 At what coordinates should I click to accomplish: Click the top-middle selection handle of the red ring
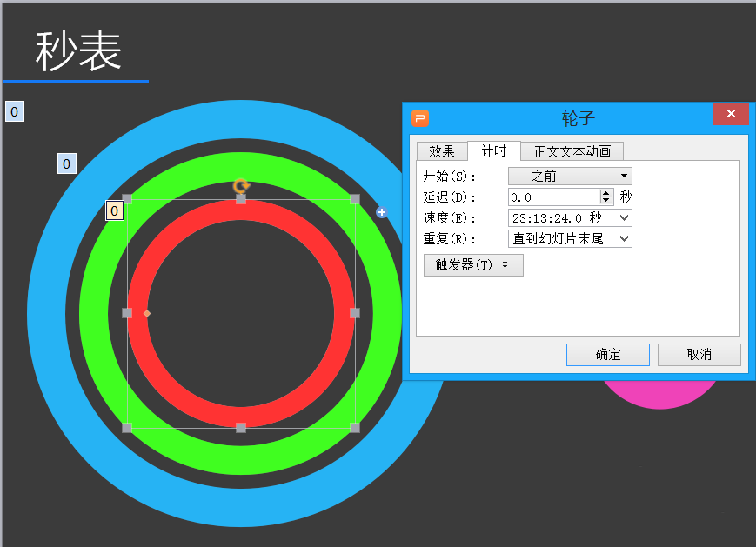click(241, 199)
